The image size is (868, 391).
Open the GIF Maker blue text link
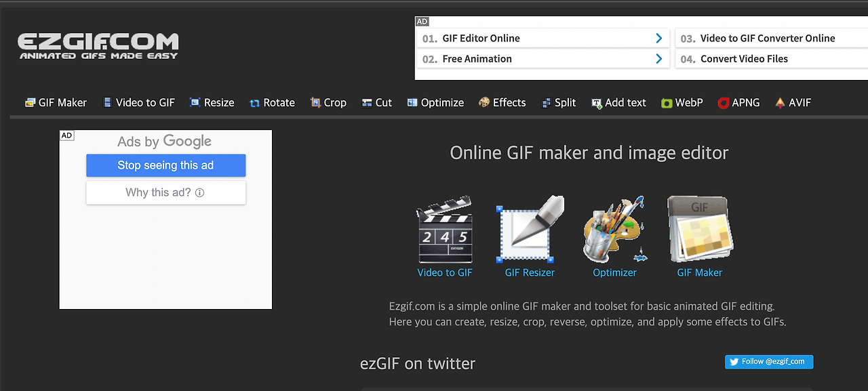(x=700, y=272)
